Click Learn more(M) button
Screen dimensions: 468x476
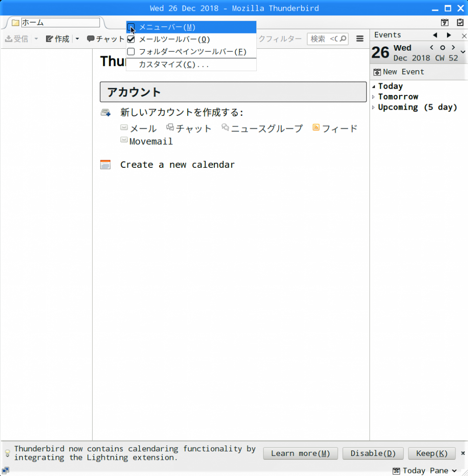point(300,453)
